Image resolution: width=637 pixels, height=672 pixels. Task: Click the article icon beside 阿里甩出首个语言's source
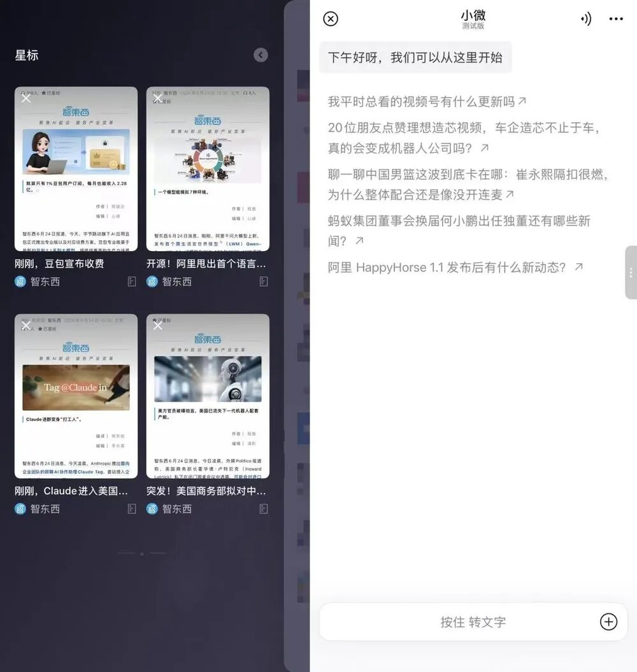[x=264, y=282]
